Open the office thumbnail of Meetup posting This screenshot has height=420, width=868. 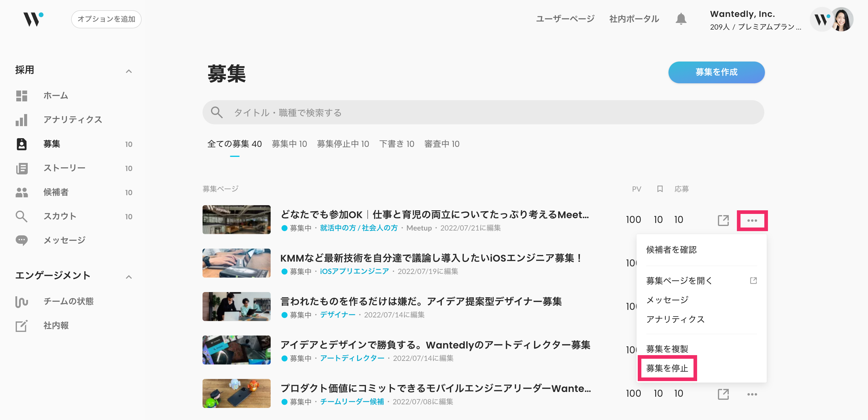(x=236, y=220)
